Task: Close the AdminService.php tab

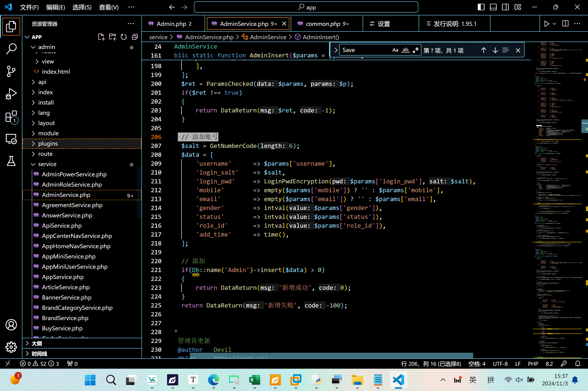Action: click(x=284, y=24)
